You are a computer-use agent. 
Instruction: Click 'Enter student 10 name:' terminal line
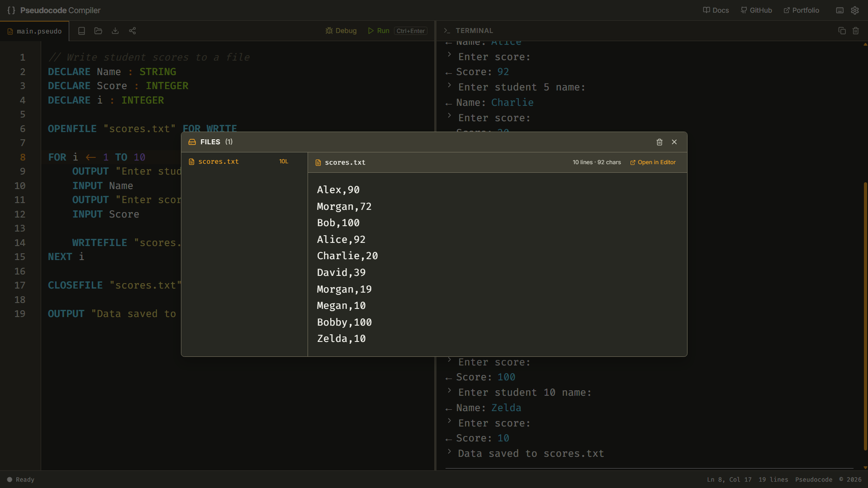[525, 393]
